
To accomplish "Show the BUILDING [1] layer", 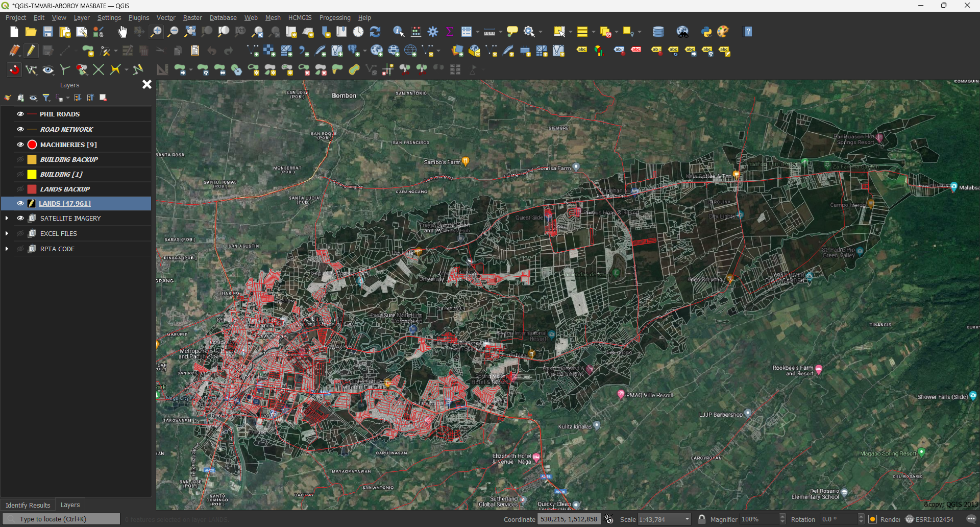I will (20, 174).
